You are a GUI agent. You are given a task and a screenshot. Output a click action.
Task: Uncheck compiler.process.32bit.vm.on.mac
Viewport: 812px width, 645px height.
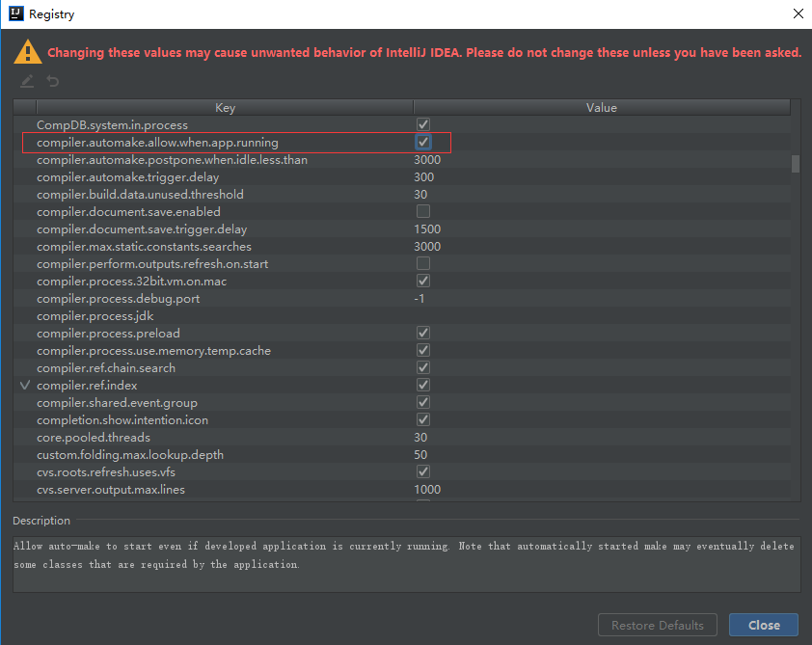pos(422,281)
